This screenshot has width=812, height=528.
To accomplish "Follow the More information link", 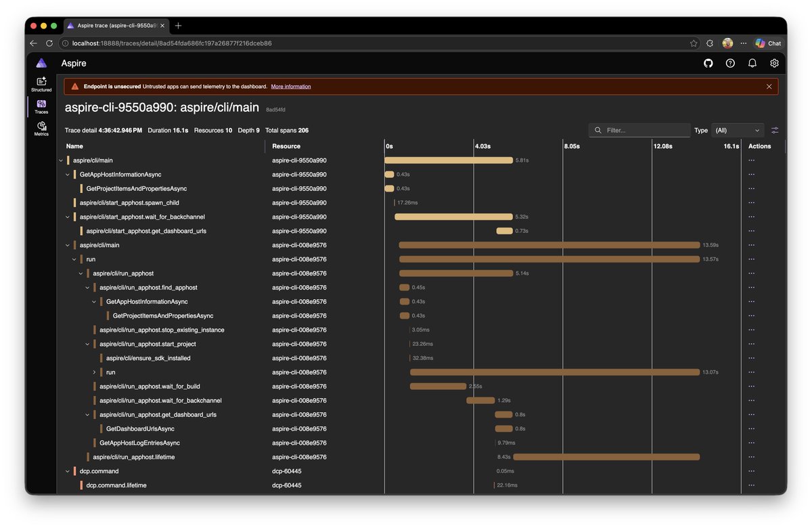I will (x=291, y=87).
